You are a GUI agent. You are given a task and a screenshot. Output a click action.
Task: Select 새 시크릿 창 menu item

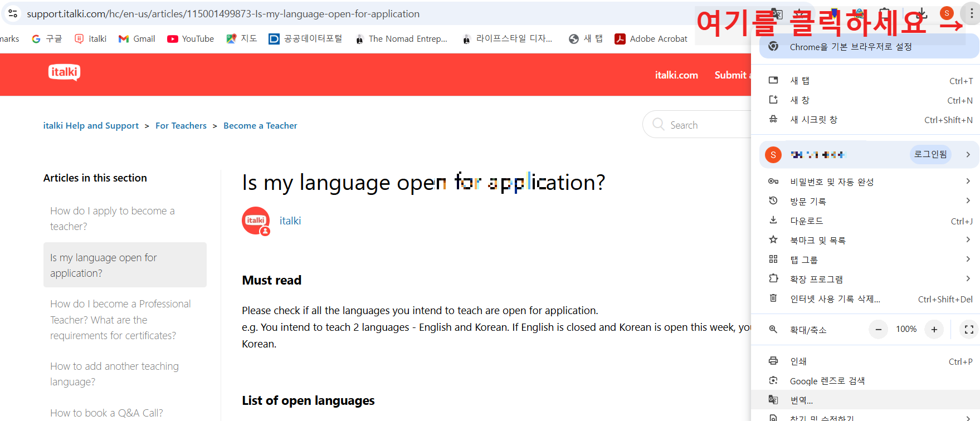865,120
